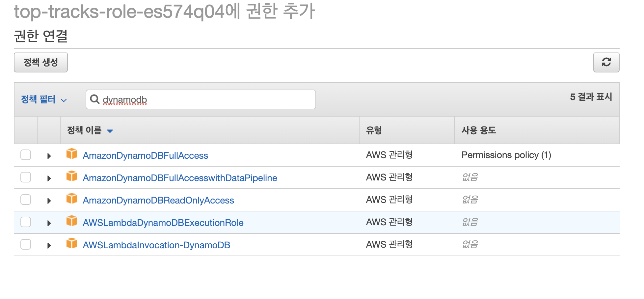Click the search magnifier icon

[94, 99]
